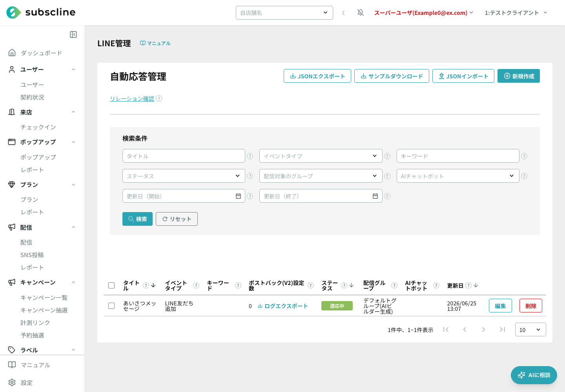Click the muted notification bell icon

[x=361, y=13]
